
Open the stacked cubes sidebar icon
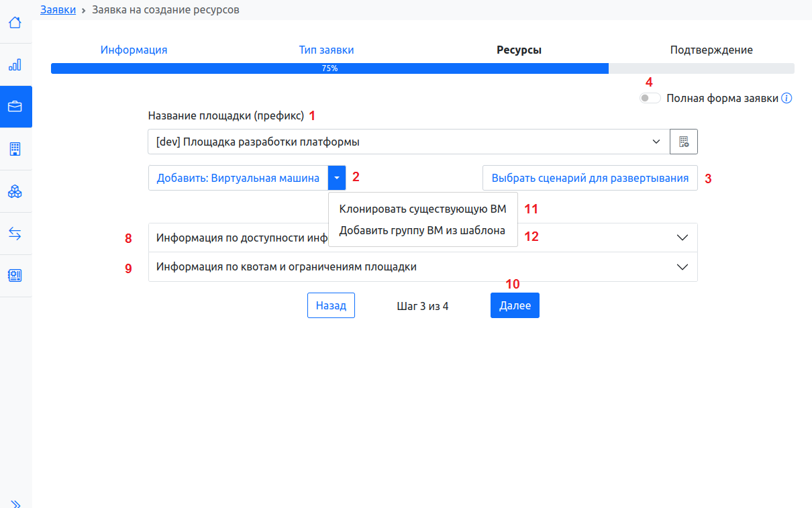coord(15,192)
